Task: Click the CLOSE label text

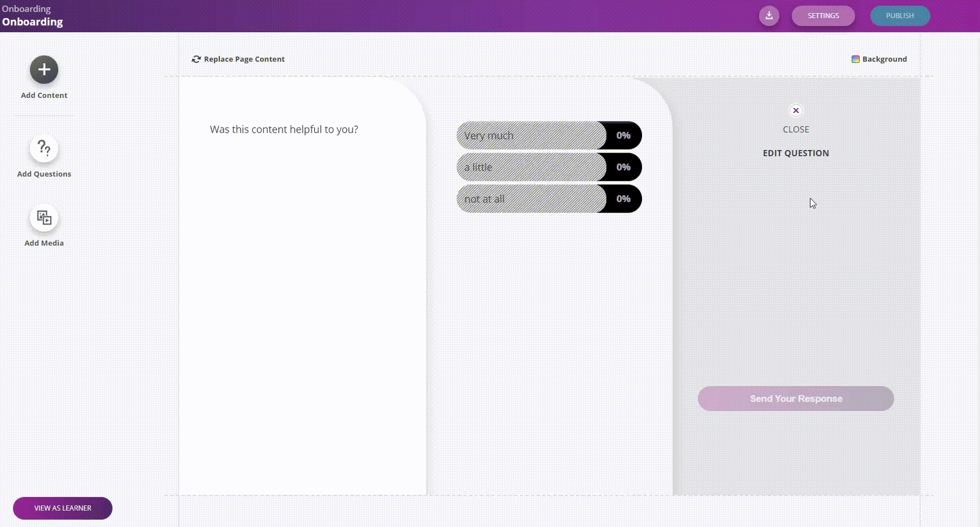Action: 796,129
